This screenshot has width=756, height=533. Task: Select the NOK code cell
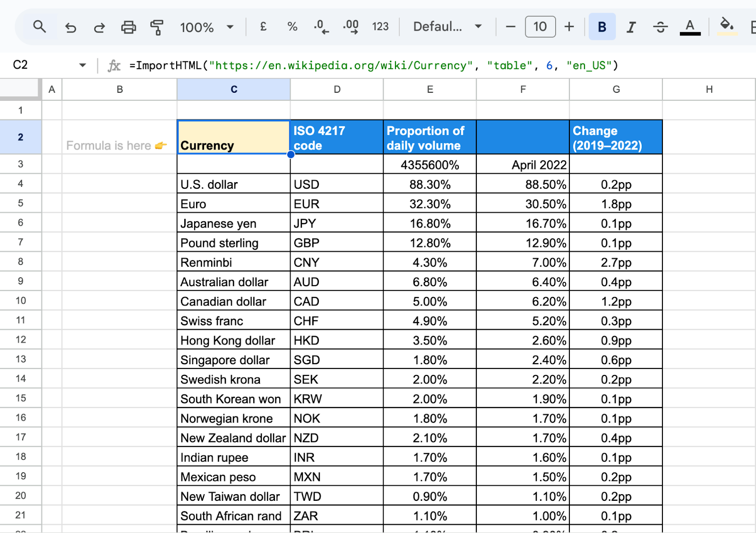coord(337,418)
